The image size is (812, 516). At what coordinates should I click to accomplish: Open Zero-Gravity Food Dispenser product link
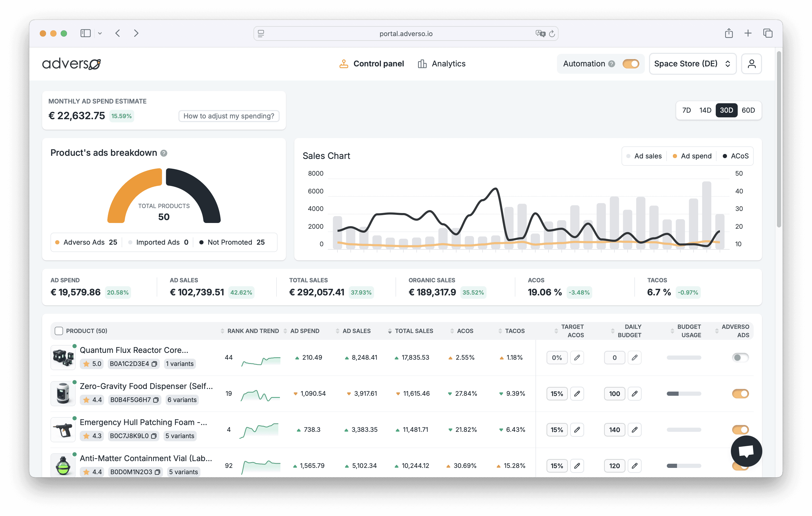(146, 386)
